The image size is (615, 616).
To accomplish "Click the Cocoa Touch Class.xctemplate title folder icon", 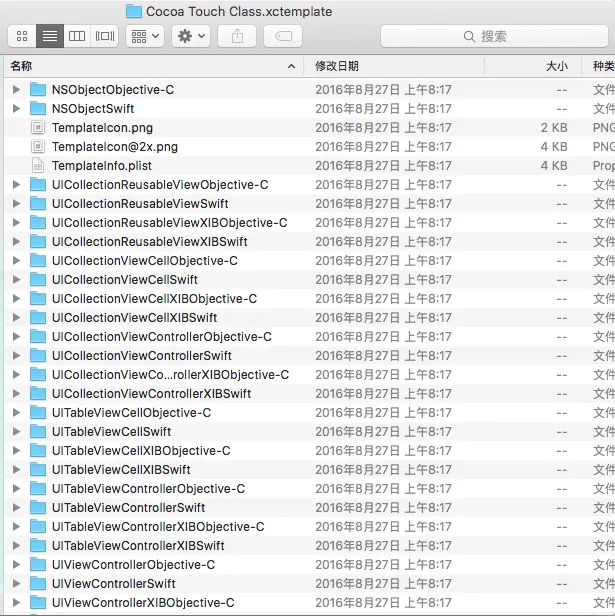I will click(134, 11).
